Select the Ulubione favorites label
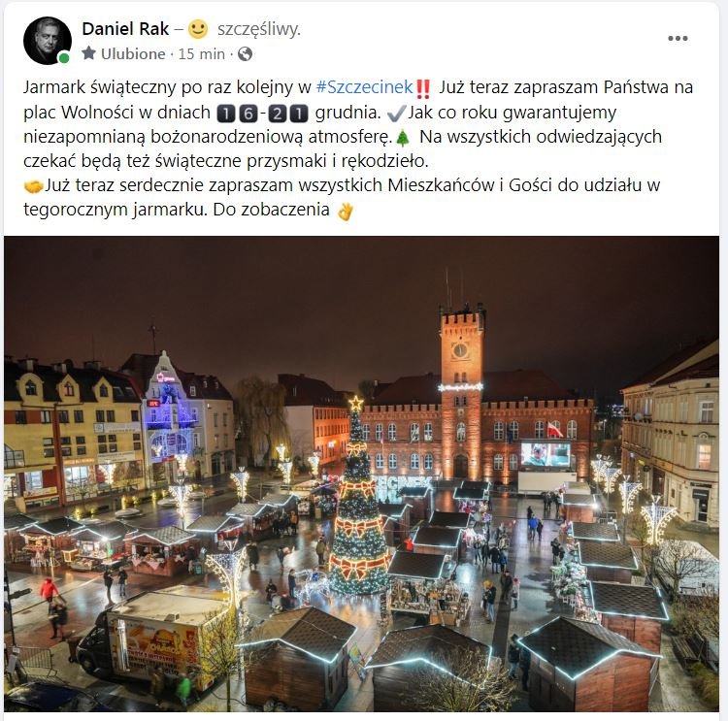 pos(133,53)
